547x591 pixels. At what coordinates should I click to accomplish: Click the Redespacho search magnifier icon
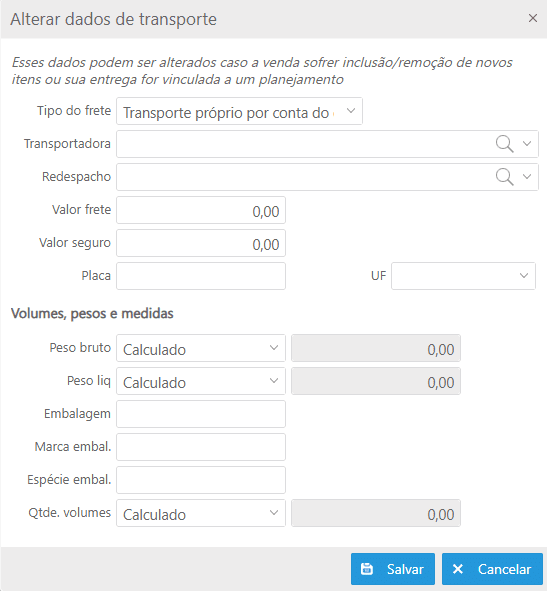click(504, 177)
